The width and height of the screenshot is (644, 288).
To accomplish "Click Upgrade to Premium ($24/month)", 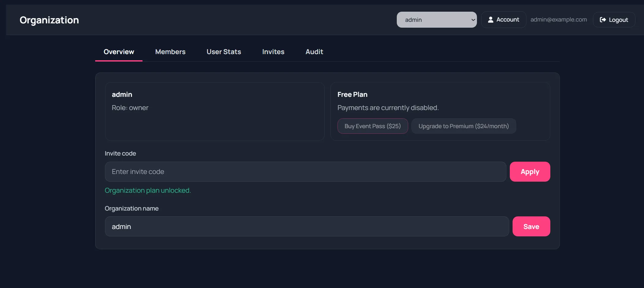I will (463, 126).
